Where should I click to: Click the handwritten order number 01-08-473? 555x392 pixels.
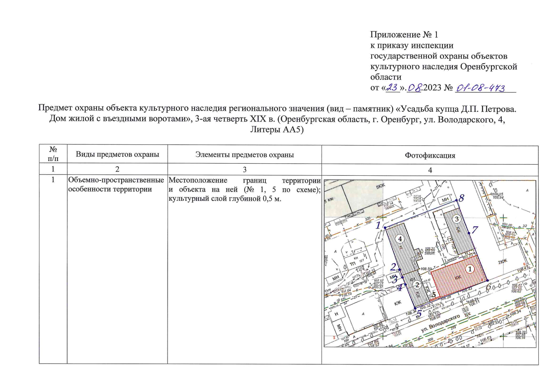[480, 88]
